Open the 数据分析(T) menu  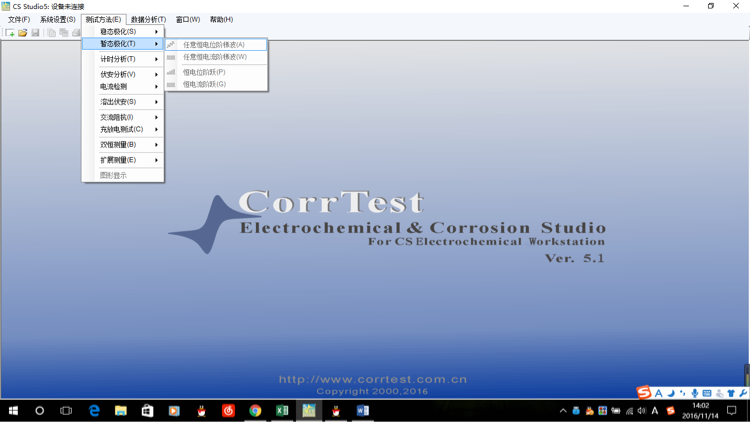148,20
